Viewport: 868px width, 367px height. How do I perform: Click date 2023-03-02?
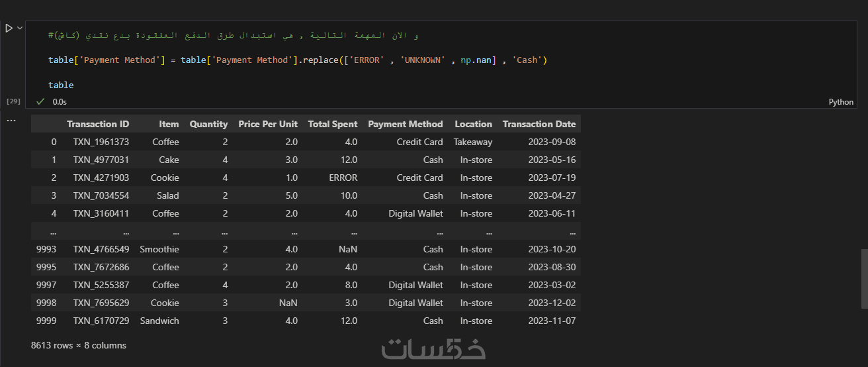coord(552,285)
